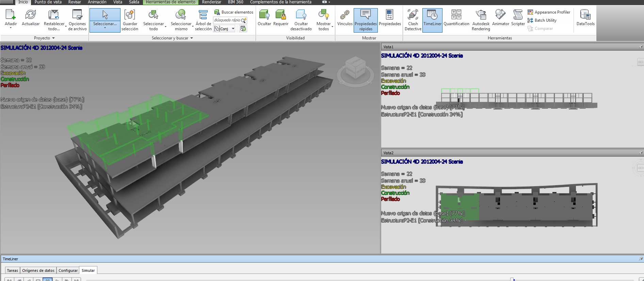Click the Actualizar refresh icon
644x281 pixels.
click(x=31, y=15)
